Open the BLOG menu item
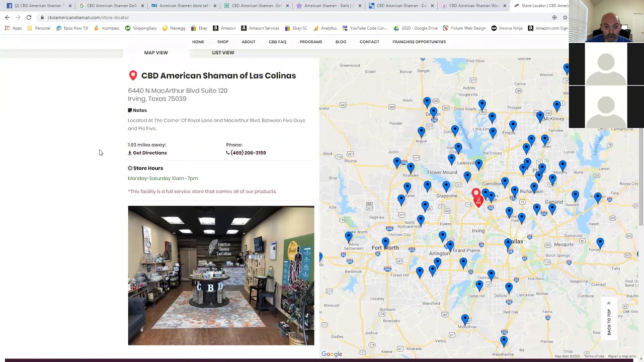 (x=341, y=42)
